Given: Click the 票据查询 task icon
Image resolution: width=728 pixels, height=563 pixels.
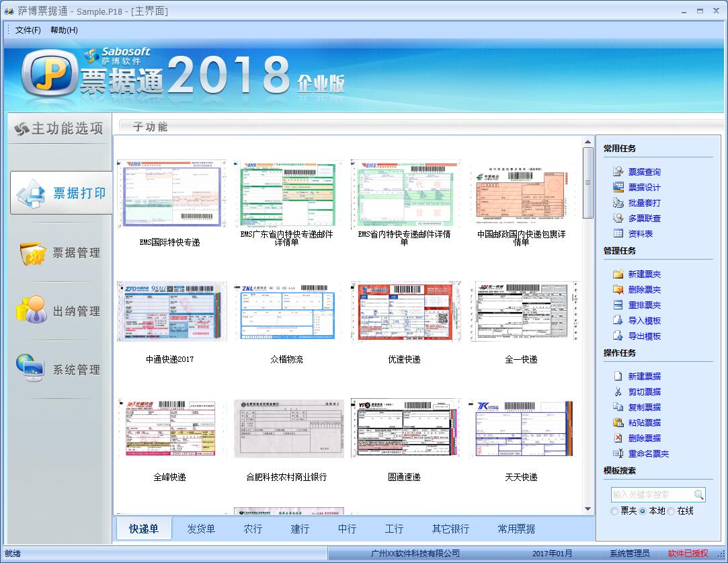Looking at the screenshot, I should [x=618, y=172].
